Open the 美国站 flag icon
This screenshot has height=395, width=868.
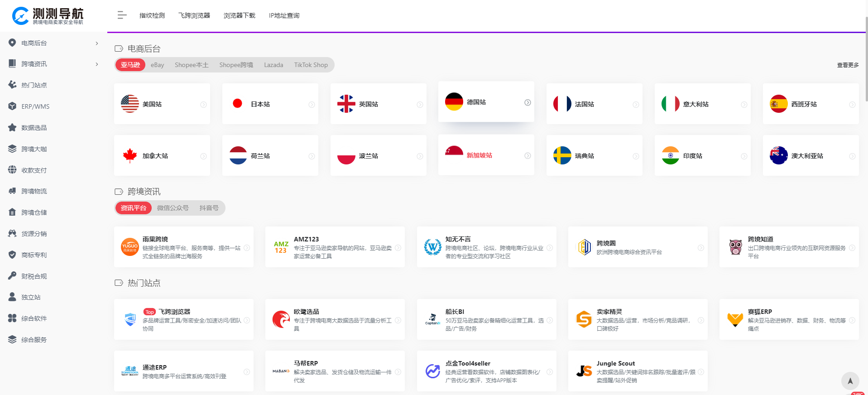[x=130, y=104]
